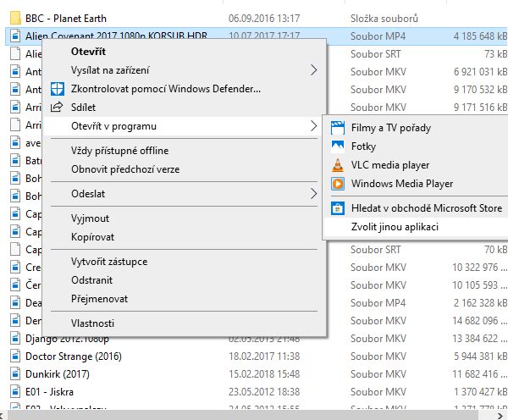Image resolution: width=508 pixels, height=420 pixels.
Task: Click the date 18.02.2017 11:38
Action: [x=264, y=356]
